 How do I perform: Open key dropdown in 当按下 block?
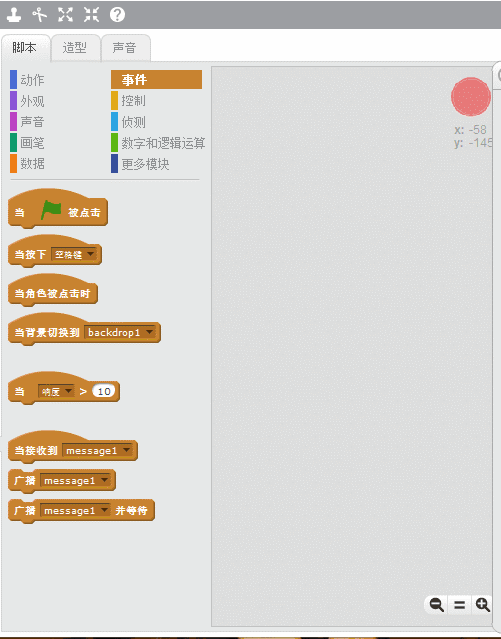pyautogui.click(x=73, y=255)
